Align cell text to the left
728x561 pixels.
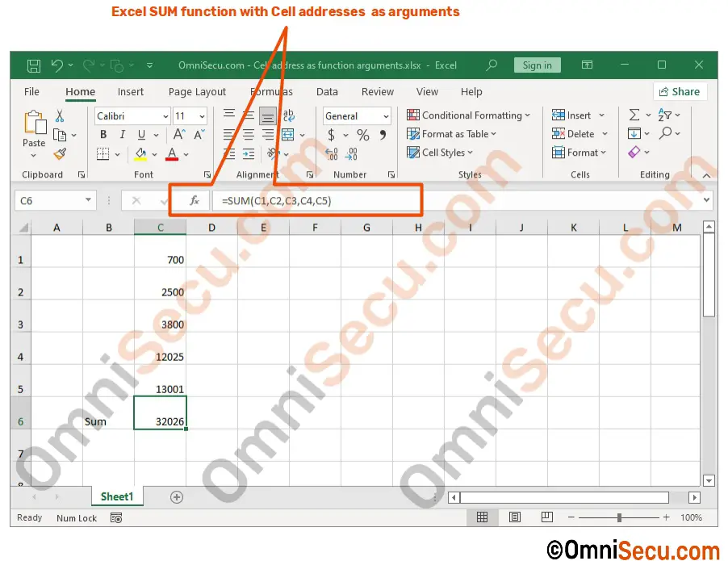(228, 135)
